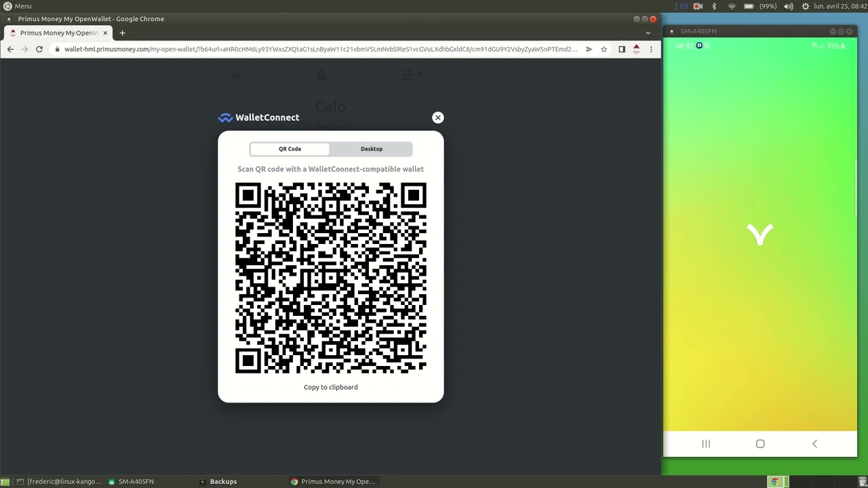Viewport: 868px width, 488px height.
Task: Share this page via send icon
Action: click(589, 49)
